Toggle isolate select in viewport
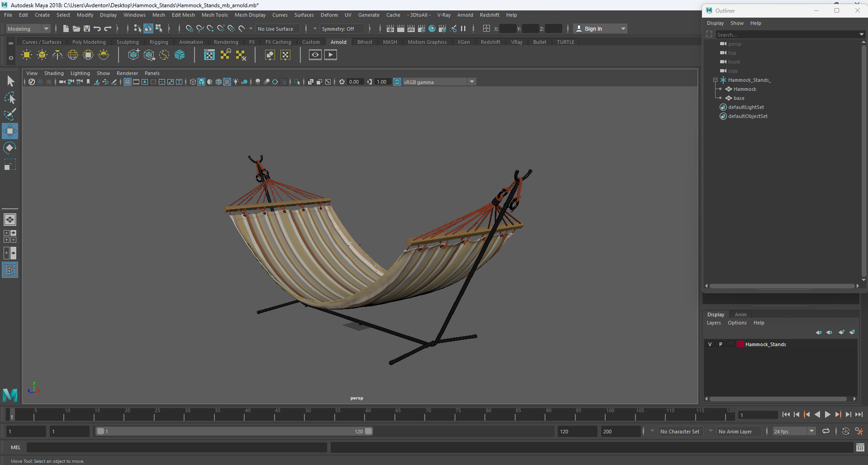Viewport: 868px width, 465px height. [297, 82]
